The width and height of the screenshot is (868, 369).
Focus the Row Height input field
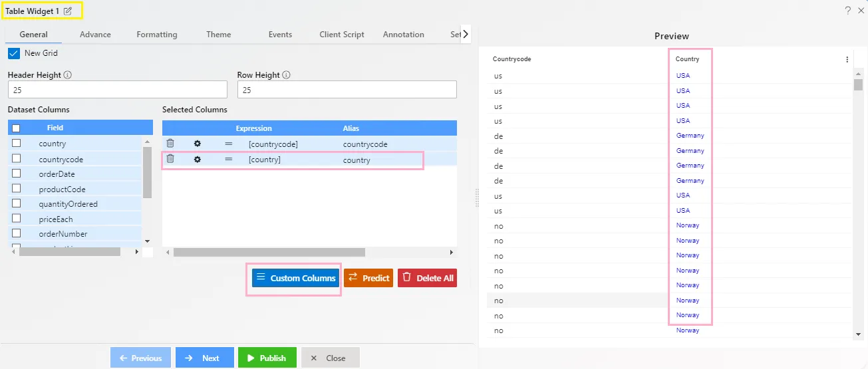pos(347,90)
